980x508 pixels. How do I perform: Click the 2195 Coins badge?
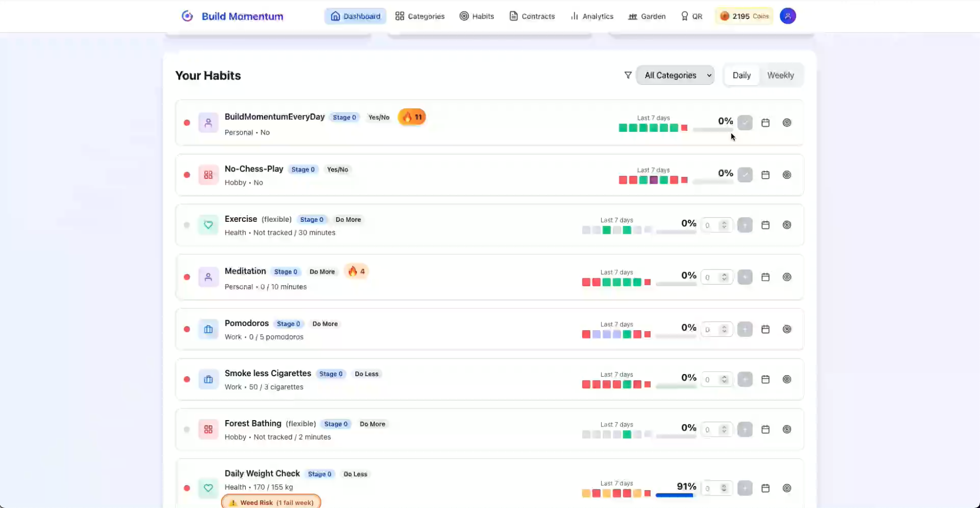point(743,16)
